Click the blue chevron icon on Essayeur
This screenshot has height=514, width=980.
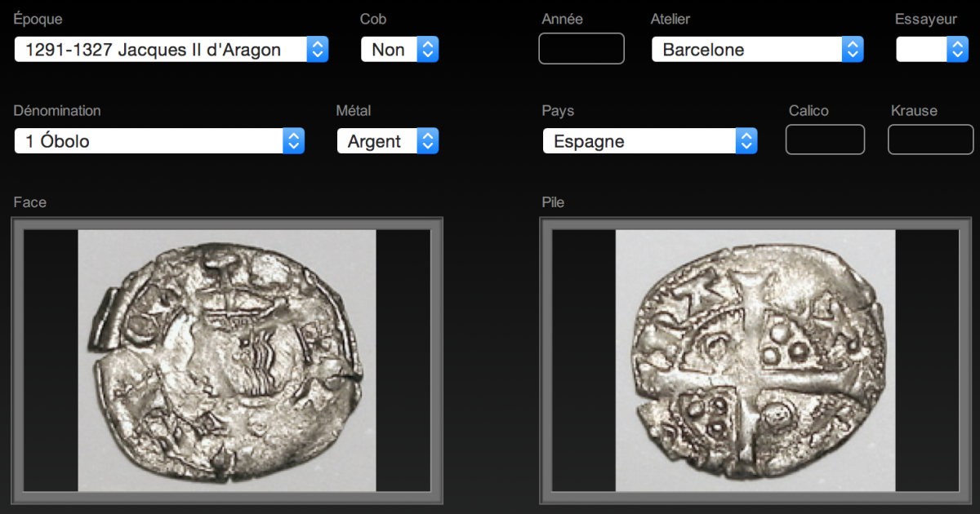coord(957,50)
